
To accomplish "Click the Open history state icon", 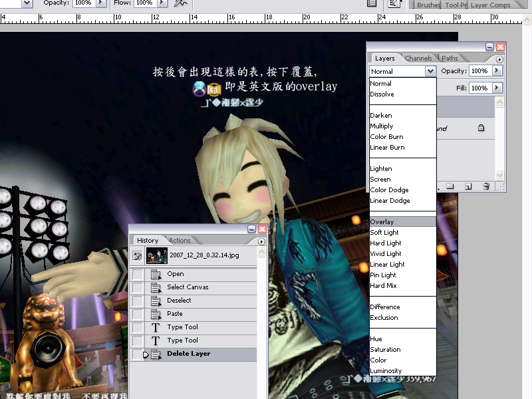I will click(156, 274).
